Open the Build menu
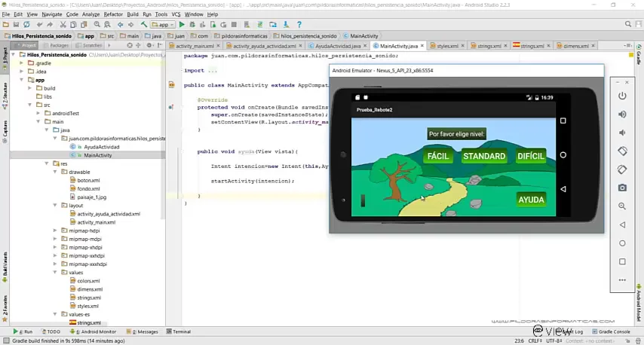 pyautogui.click(x=133, y=14)
